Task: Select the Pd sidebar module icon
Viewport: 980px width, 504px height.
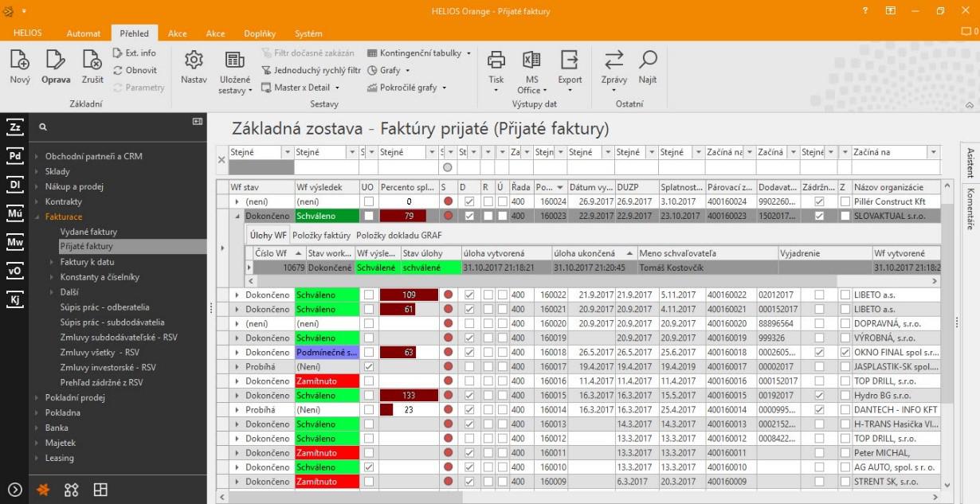Action: click(x=14, y=156)
